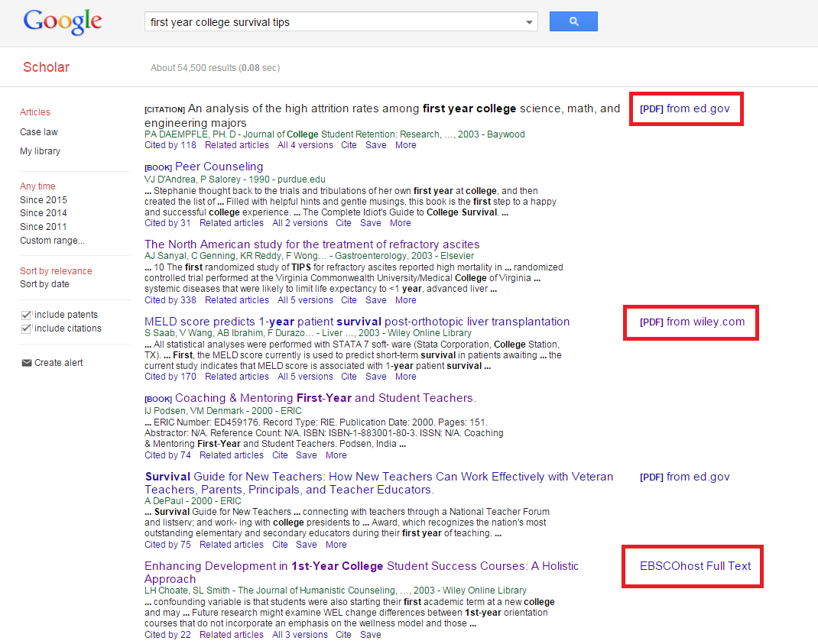Image resolution: width=818 pixels, height=644 pixels.
Task: Click Cite under the MELD score result
Action: tap(349, 377)
